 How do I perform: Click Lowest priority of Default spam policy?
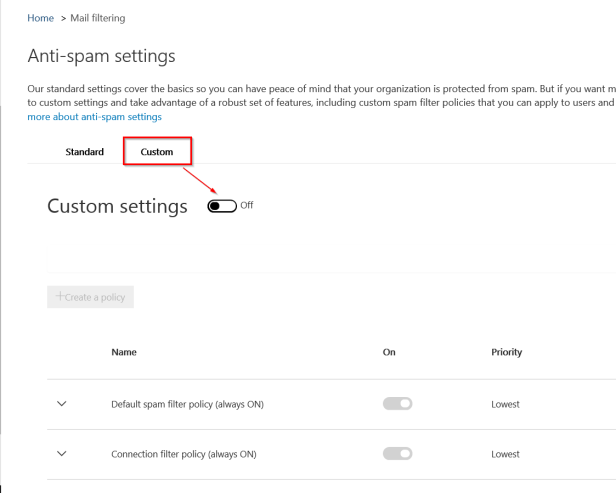(505, 404)
